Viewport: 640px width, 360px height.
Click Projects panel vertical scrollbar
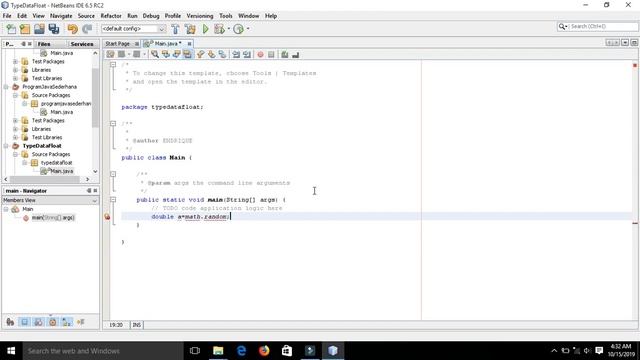coord(95,98)
